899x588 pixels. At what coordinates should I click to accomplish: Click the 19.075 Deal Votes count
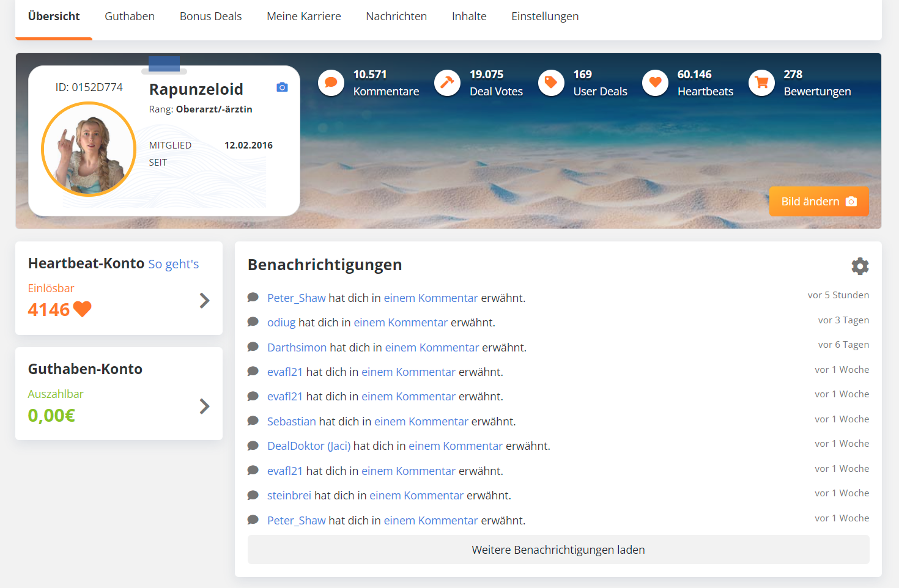click(487, 75)
